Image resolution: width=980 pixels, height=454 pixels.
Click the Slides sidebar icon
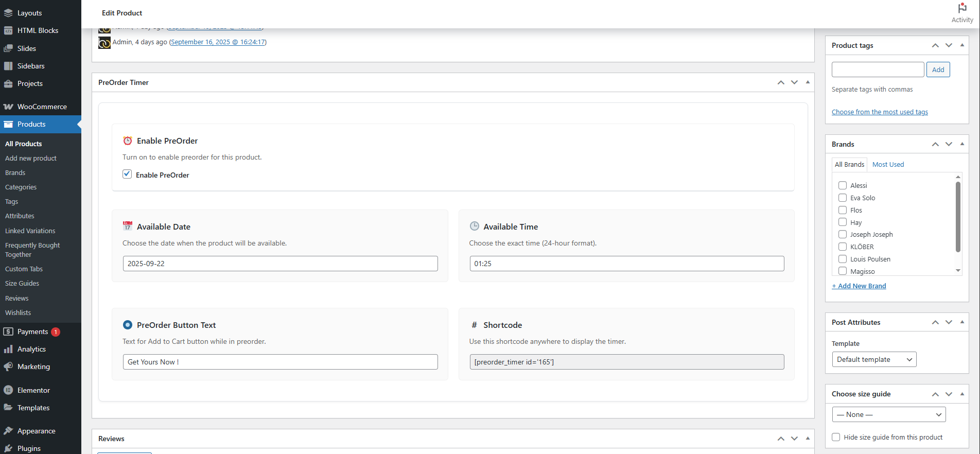tap(8, 48)
